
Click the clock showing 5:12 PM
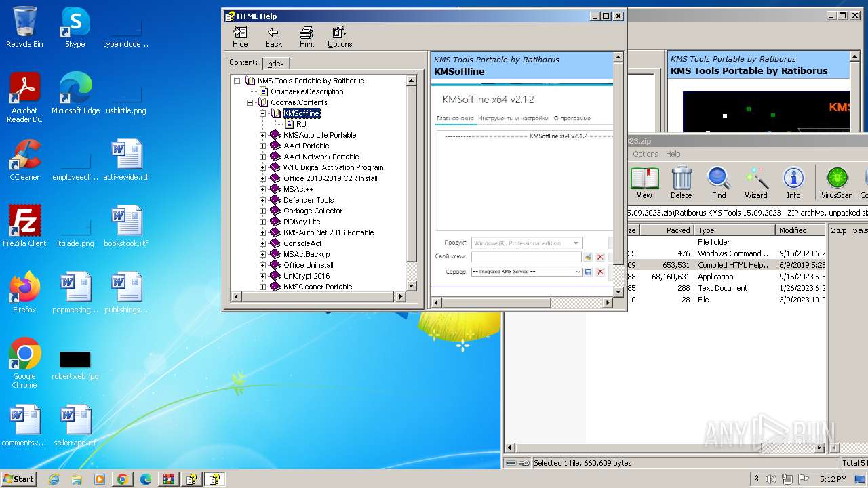(833, 479)
